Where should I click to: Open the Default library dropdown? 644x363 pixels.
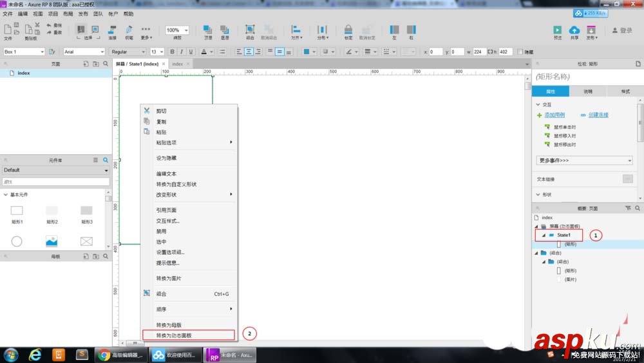(56, 170)
